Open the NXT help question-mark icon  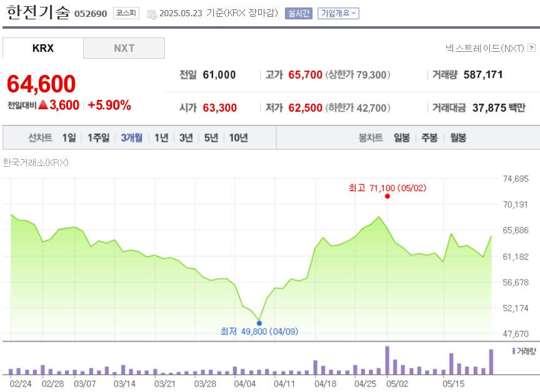pyautogui.click(x=532, y=48)
